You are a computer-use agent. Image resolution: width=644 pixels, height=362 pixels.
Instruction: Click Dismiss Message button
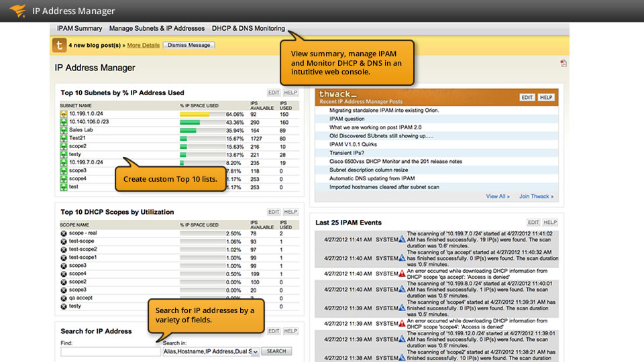pos(189,45)
